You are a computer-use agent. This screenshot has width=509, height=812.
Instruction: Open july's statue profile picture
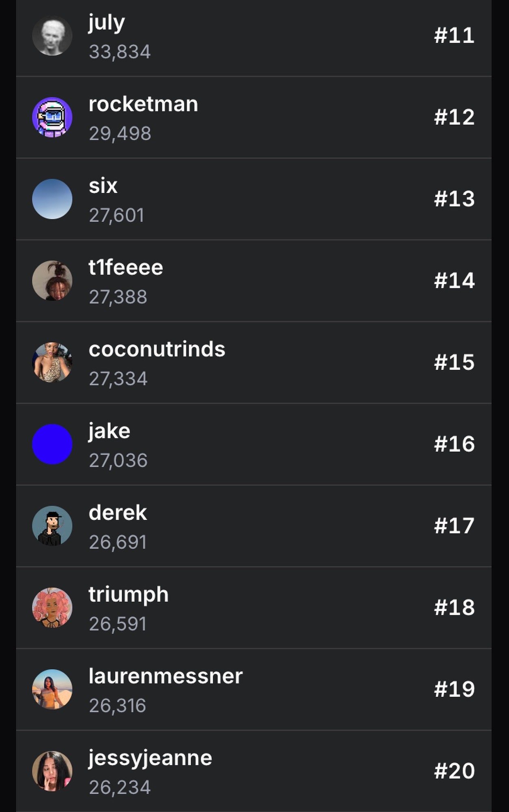[52, 36]
